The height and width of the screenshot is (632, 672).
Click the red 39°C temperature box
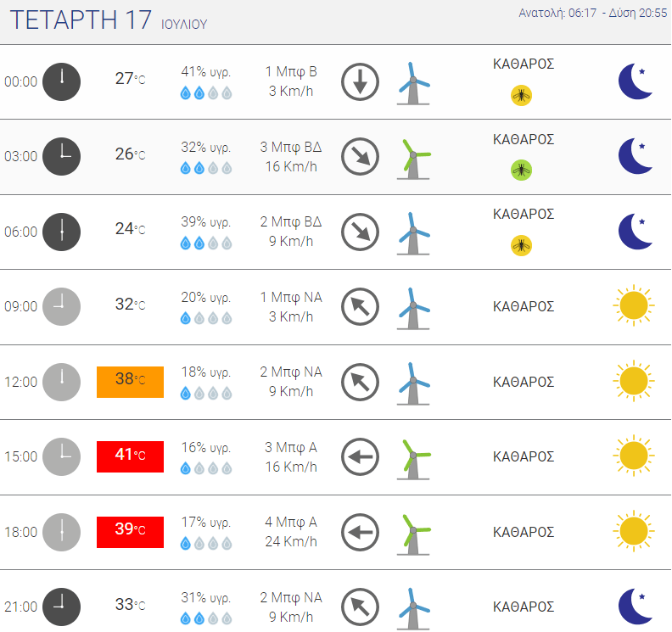pyautogui.click(x=131, y=532)
